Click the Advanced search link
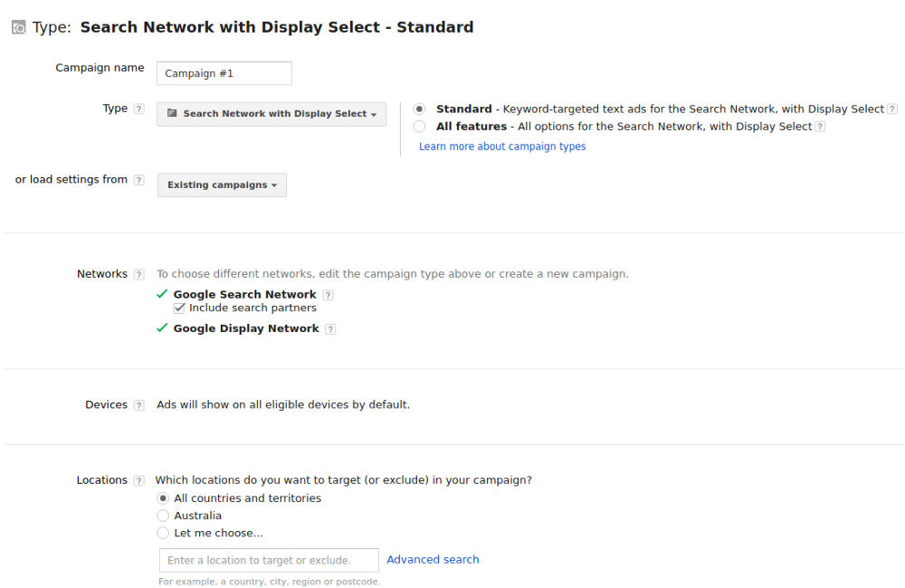The image size is (905, 588). coord(433,560)
